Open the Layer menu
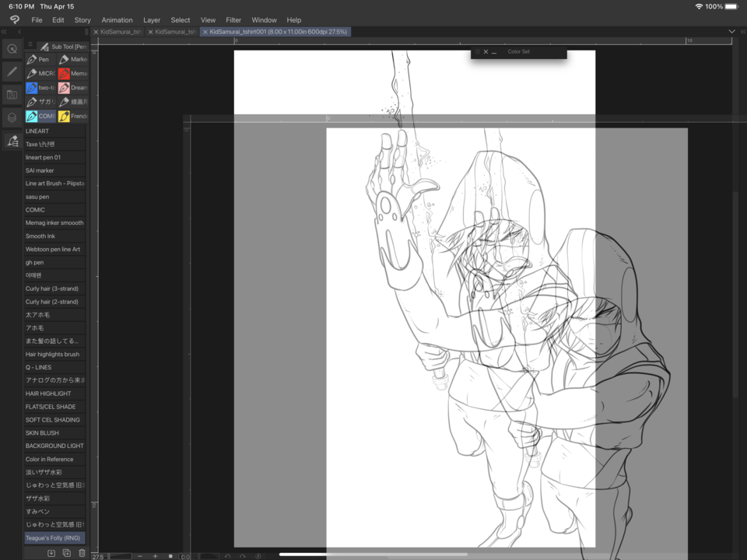This screenshot has height=560, width=747. click(x=152, y=20)
